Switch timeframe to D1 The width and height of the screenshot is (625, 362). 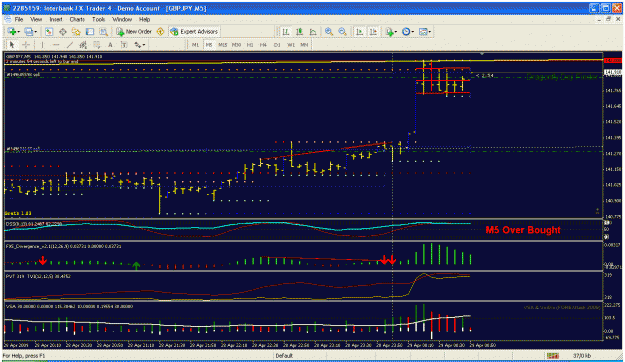click(277, 45)
